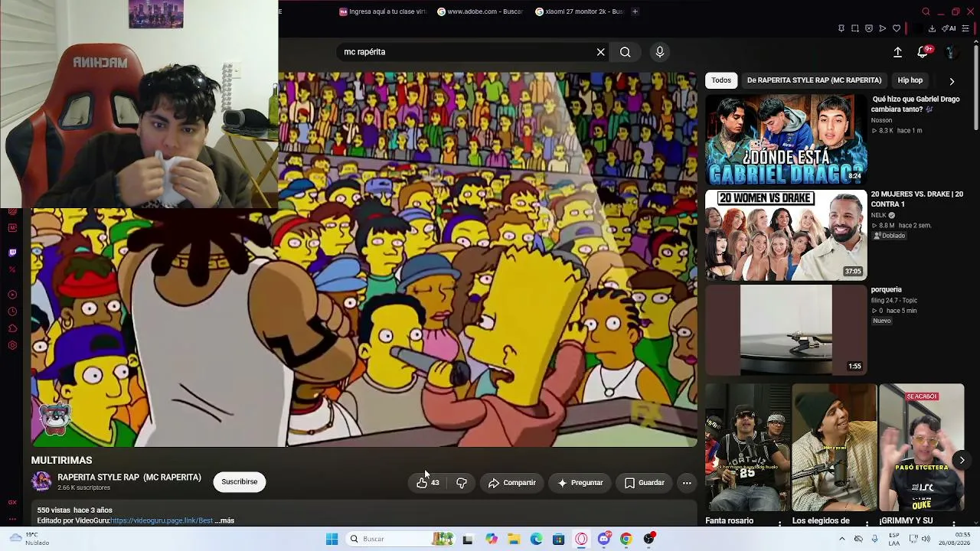Open the Fanta rosario short
Image resolution: width=980 pixels, height=551 pixels.
click(x=746, y=448)
